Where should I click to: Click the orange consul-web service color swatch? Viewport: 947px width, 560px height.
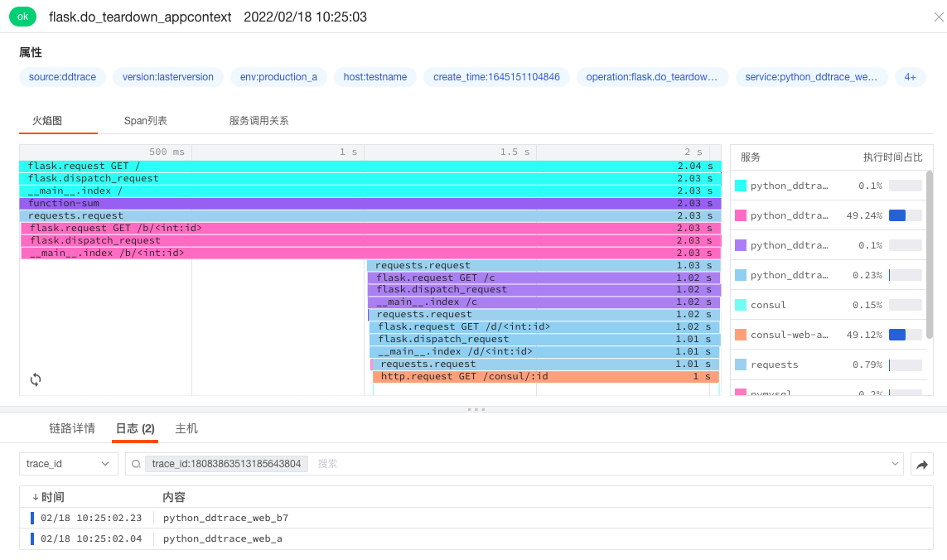741,335
